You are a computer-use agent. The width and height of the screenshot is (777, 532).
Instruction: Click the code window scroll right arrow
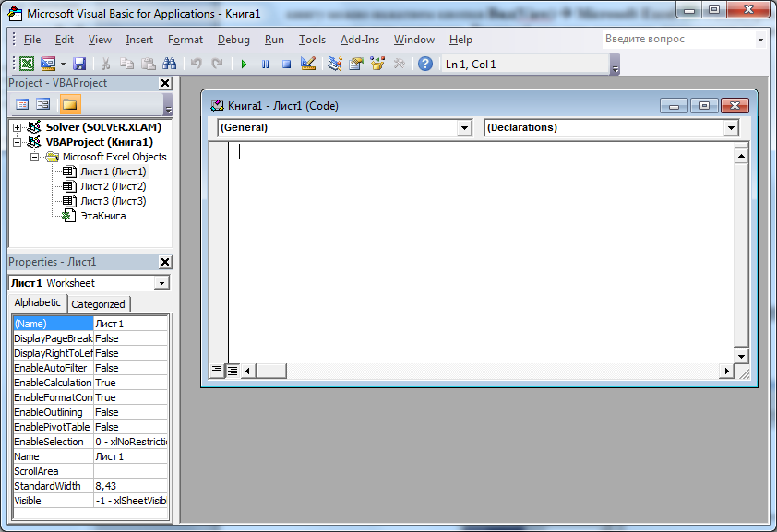[726, 371]
